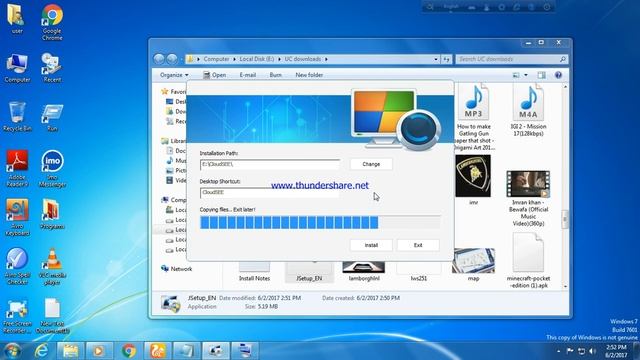Open the Programs desktop folder
Viewport: 640px width, 360px height.
52,214
